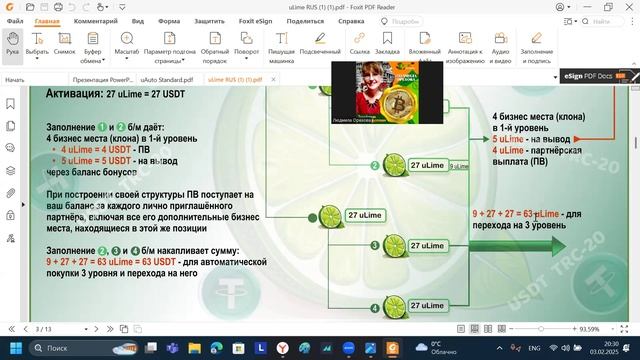Expand the left navigation panel arrow

point(23,204)
